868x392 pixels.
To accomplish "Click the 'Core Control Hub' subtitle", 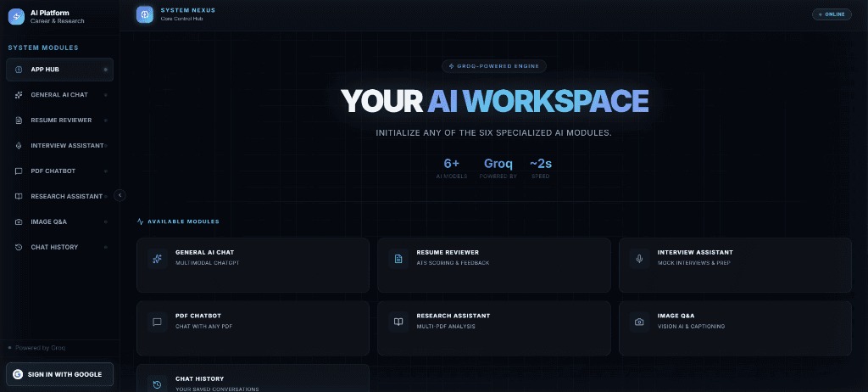I will [x=181, y=19].
